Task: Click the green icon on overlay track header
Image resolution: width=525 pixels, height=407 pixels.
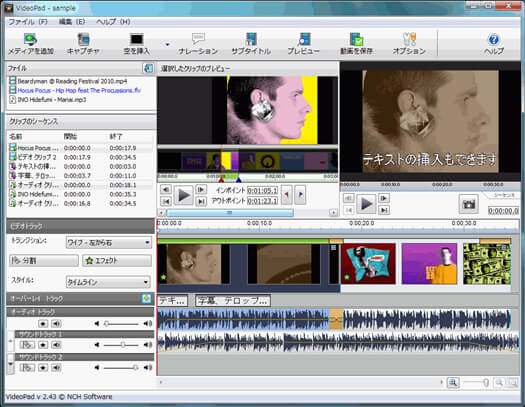Action: 147,298
